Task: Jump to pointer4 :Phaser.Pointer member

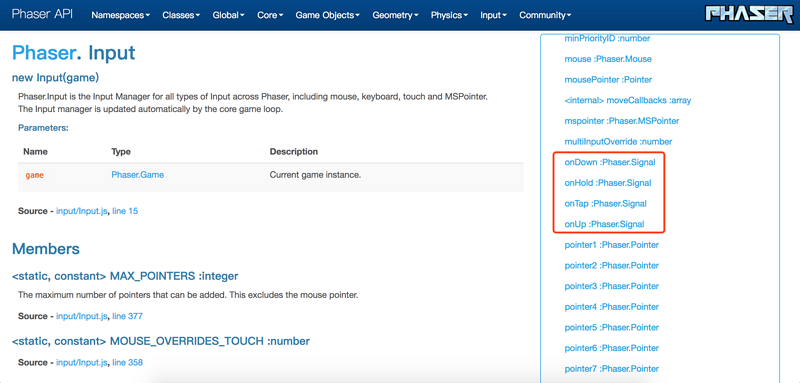Action: click(612, 307)
